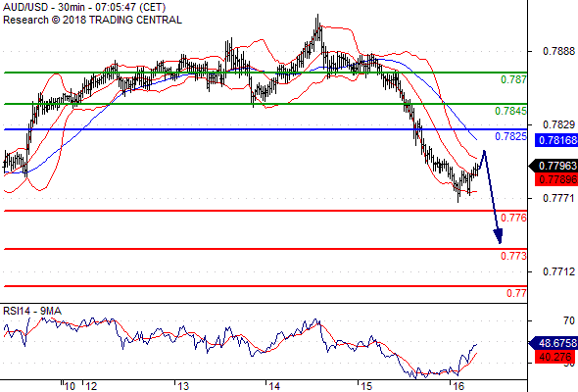Click the 'RSI14 - 9MA' indicator label
578x392 pixels.
click(x=32, y=311)
